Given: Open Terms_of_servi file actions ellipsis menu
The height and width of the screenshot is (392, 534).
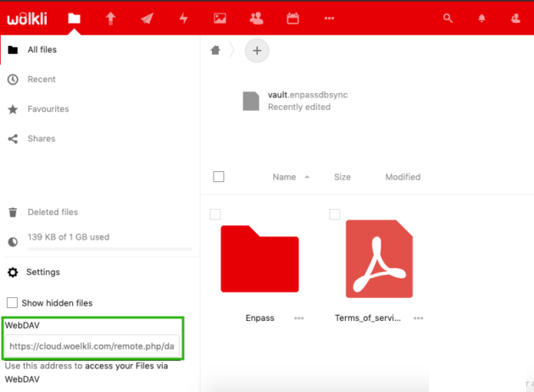Looking at the screenshot, I should [x=418, y=318].
